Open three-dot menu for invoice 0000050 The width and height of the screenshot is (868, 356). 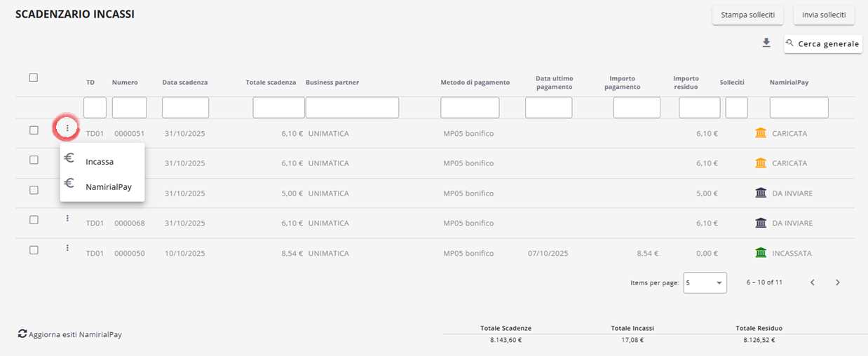point(67,248)
